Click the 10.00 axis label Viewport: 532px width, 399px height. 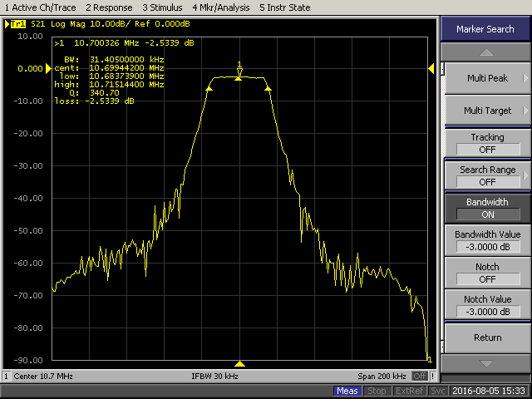click(x=30, y=37)
